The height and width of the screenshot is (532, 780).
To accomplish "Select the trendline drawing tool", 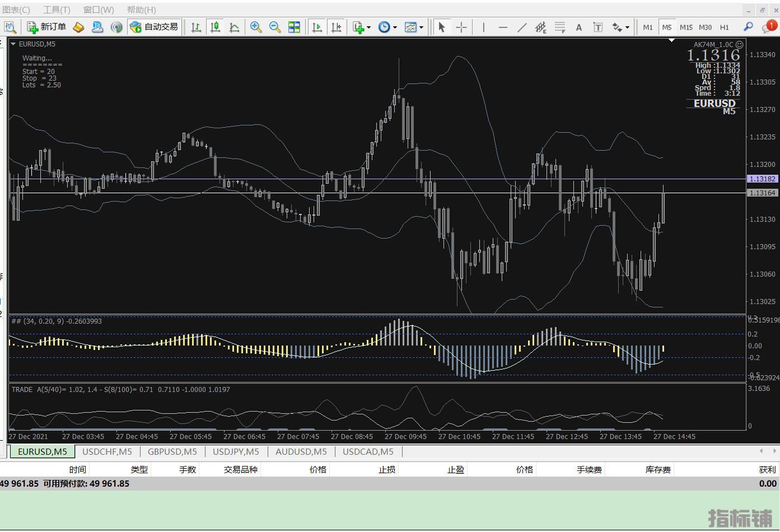I will (522, 27).
